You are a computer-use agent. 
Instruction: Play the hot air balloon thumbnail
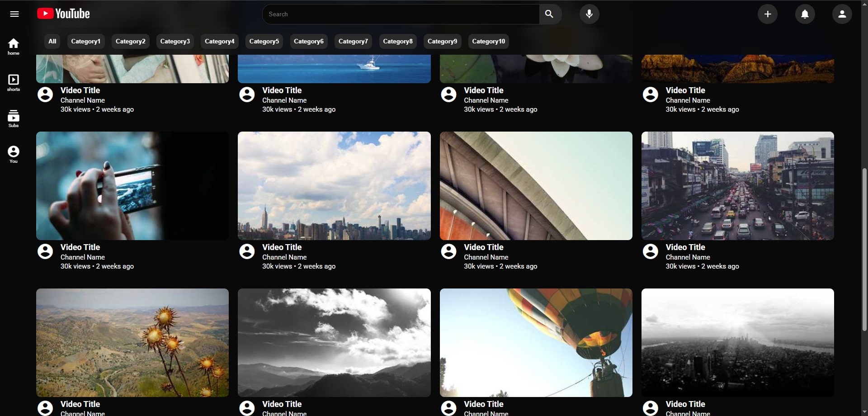[536, 343]
